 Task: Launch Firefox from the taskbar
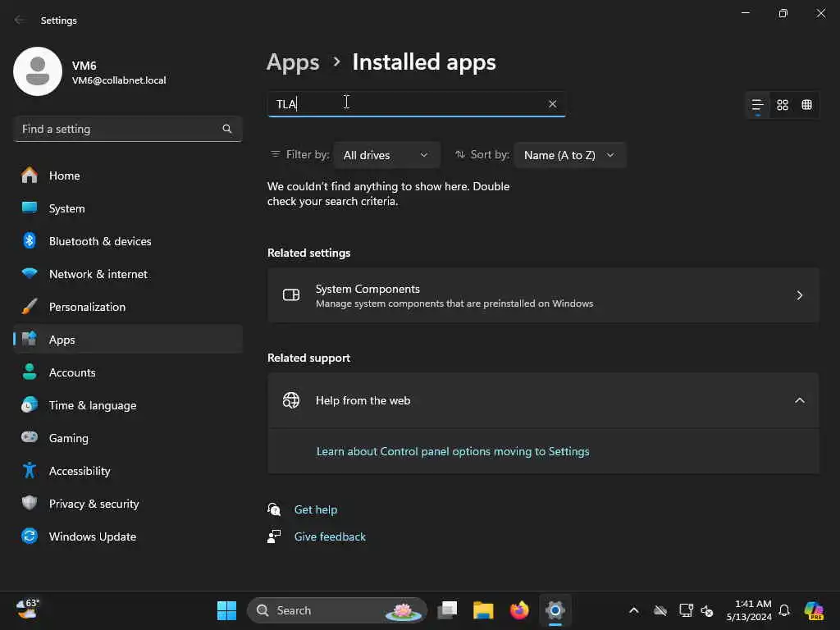[x=519, y=610]
